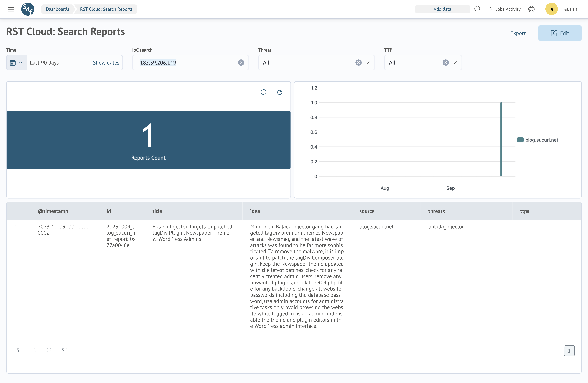The height and width of the screenshot is (383, 588).
Task: Click the SAF logo home icon
Action: pos(28,9)
